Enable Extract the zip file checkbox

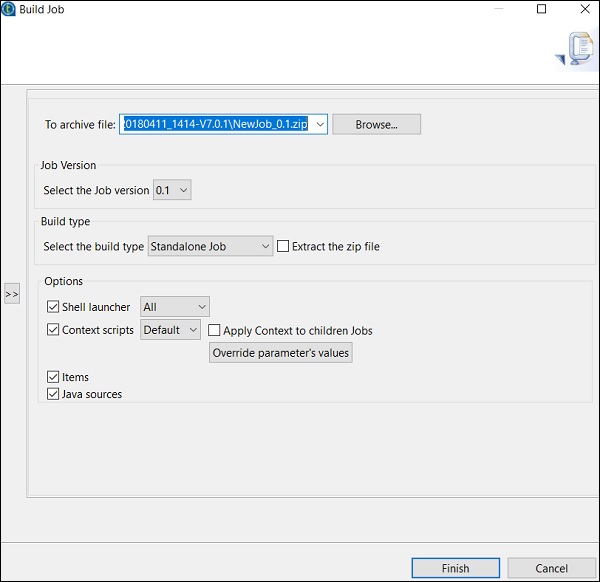[x=283, y=246]
